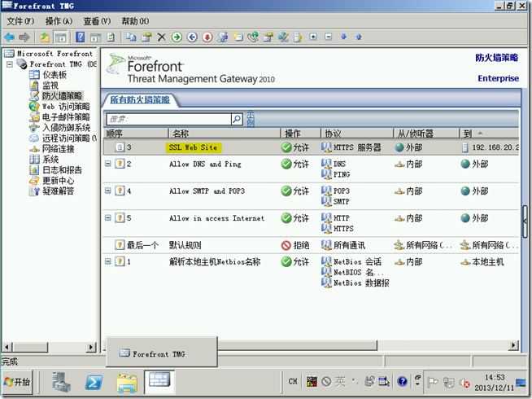Select 疑难解答 in the tree
The height and width of the screenshot is (399, 532).
(58, 191)
